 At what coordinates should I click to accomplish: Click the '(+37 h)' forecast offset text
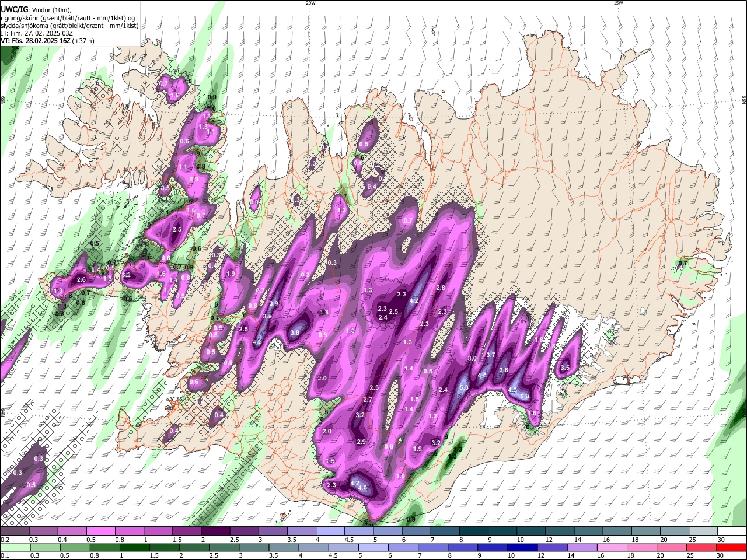(84, 41)
